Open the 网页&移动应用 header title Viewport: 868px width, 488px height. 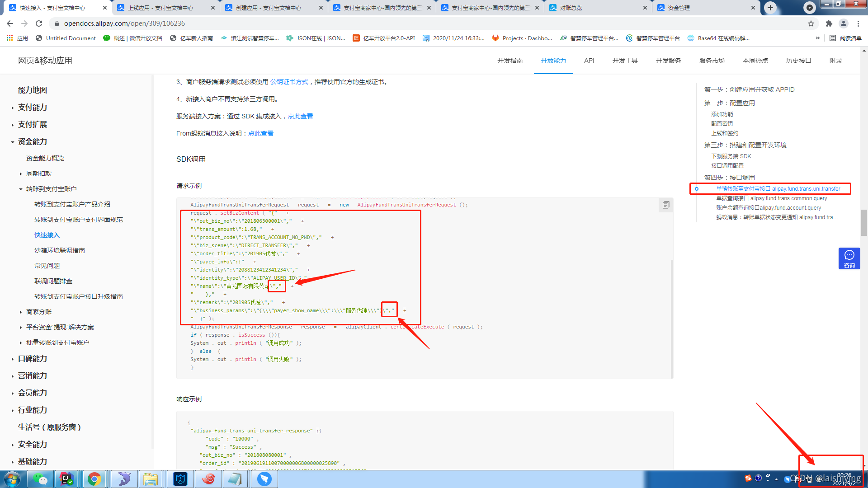click(45, 61)
